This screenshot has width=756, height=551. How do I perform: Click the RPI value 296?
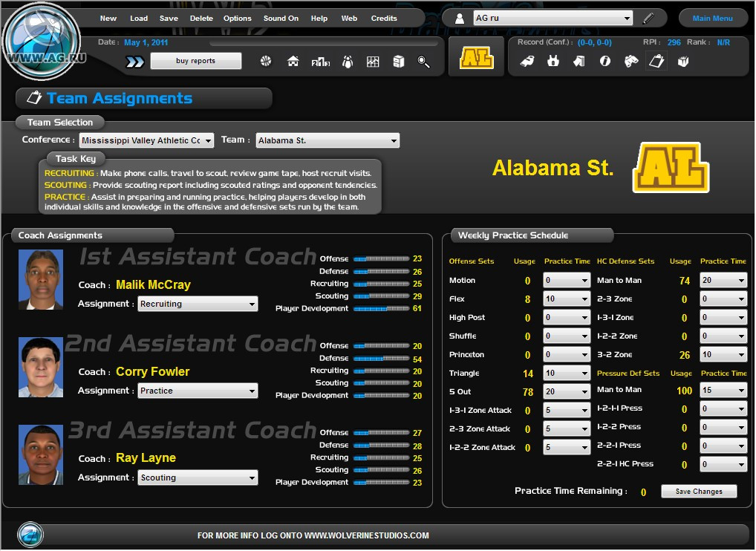(x=674, y=42)
